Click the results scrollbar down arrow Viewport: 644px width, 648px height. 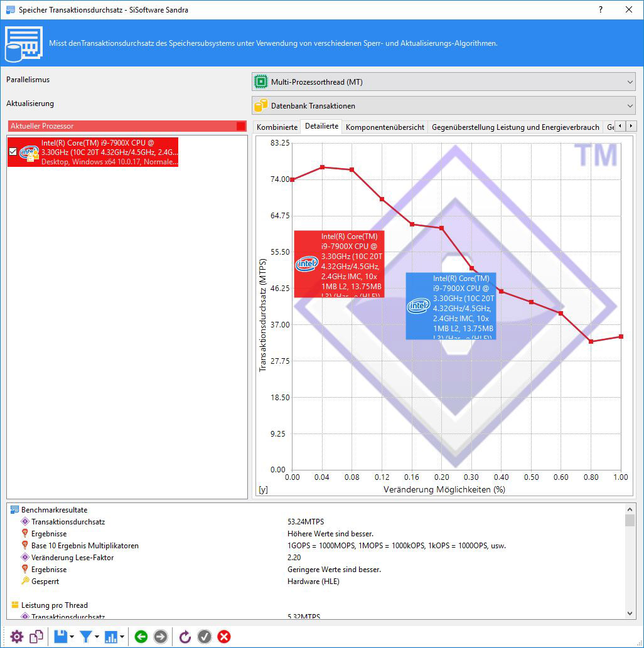point(630,613)
